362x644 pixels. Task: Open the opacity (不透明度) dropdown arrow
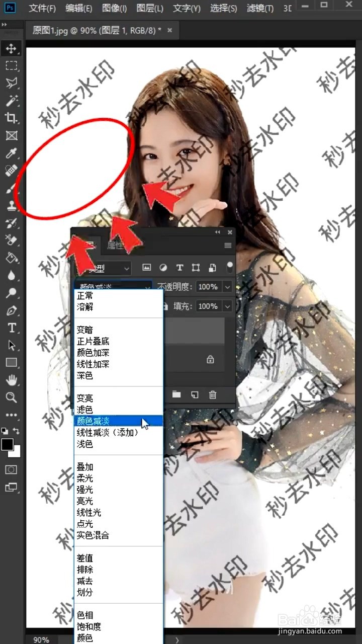[x=228, y=287]
